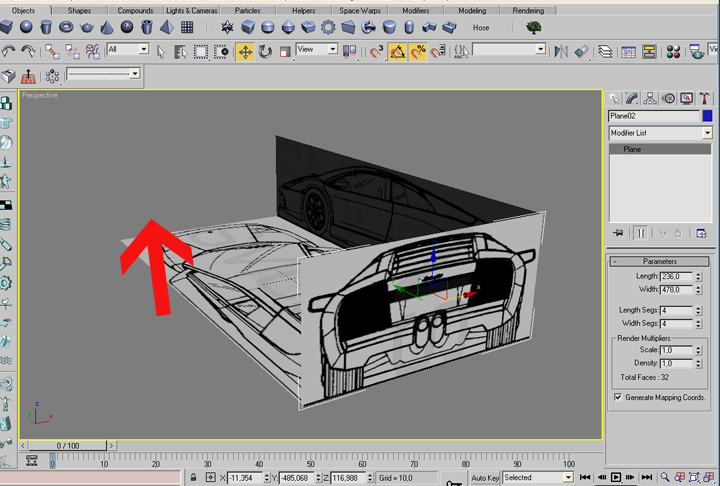Pick the Capsule extended primitive icon
The image size is (720, 486).
click(x=409, y=27)
